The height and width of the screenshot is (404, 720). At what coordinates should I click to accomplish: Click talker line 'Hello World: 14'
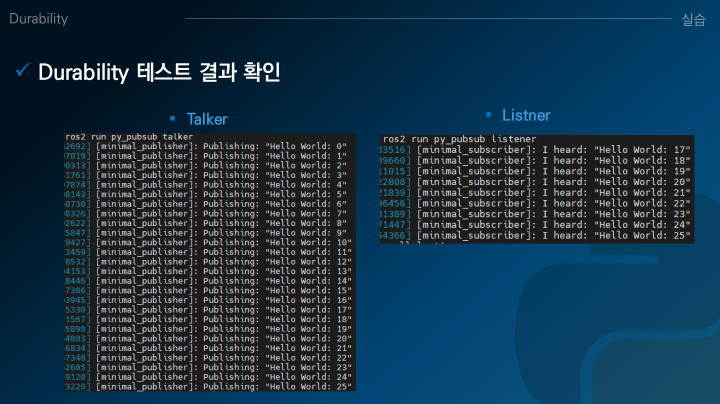coord(208,281)
